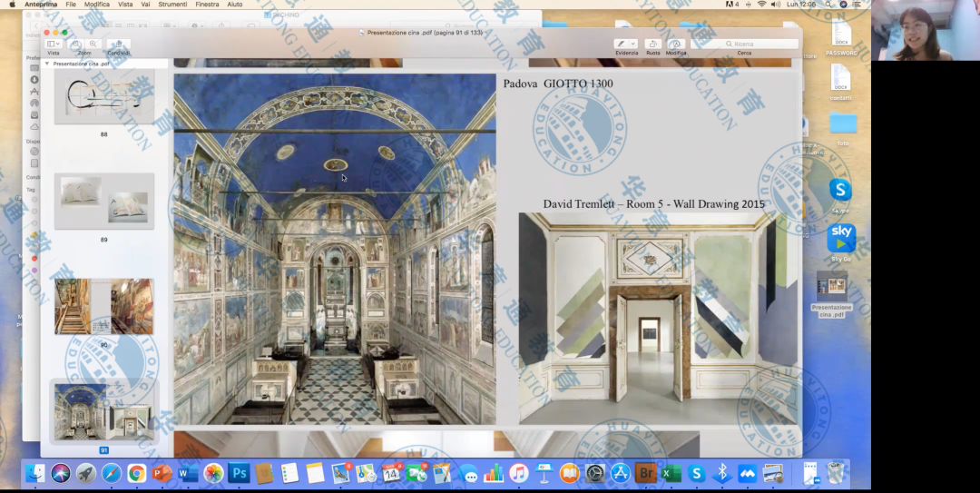Viewport: 980px width, 493px height.
Task: Click the red tag in Finder sidebar
Action: 34,259
